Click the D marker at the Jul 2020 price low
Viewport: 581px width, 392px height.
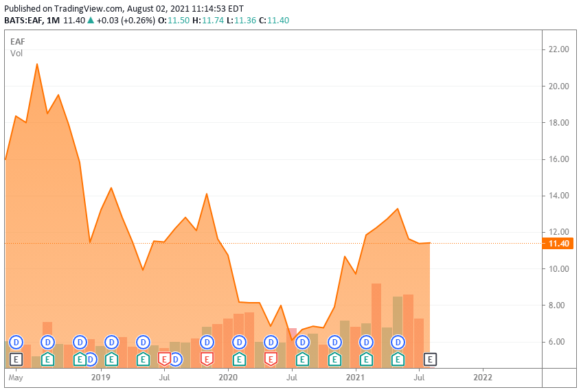pos(302,343)
